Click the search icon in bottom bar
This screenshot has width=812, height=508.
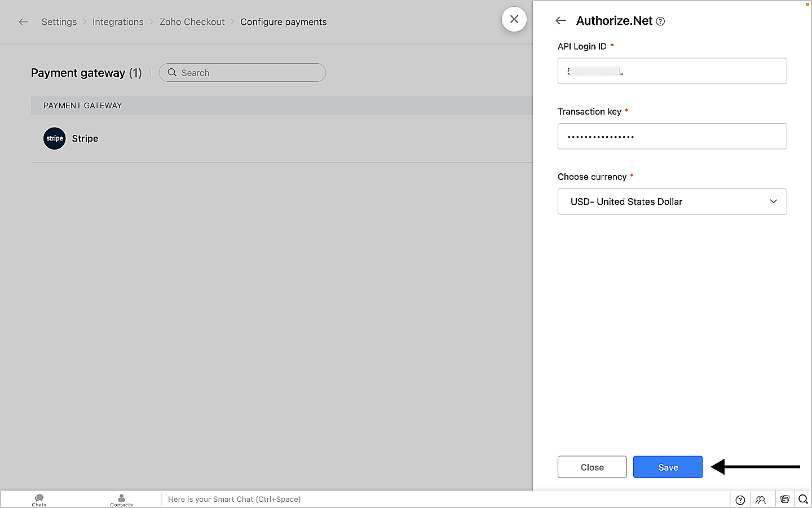[x=804, y=500]
